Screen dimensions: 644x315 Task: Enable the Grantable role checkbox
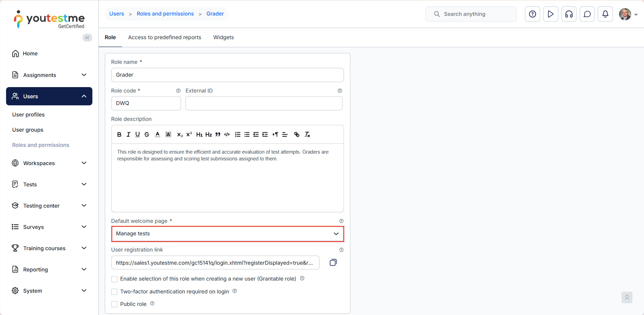(115, 279)
